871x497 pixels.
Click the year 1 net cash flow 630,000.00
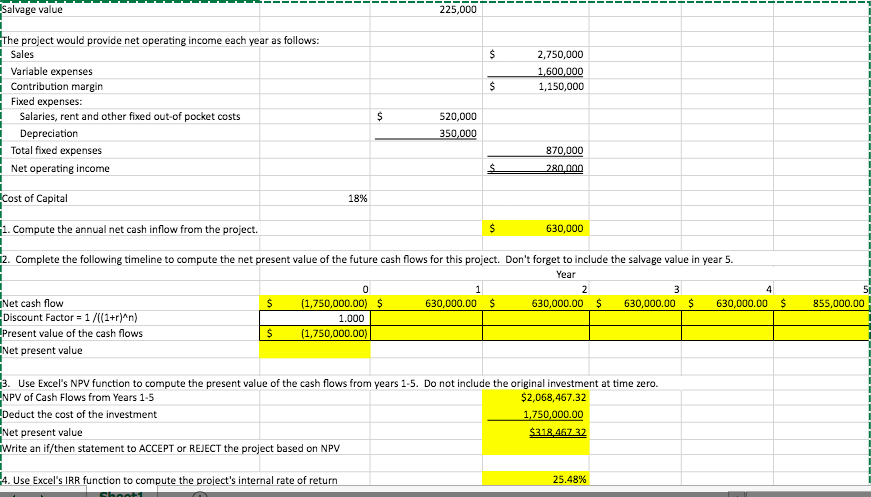click(x=426, y=303)
